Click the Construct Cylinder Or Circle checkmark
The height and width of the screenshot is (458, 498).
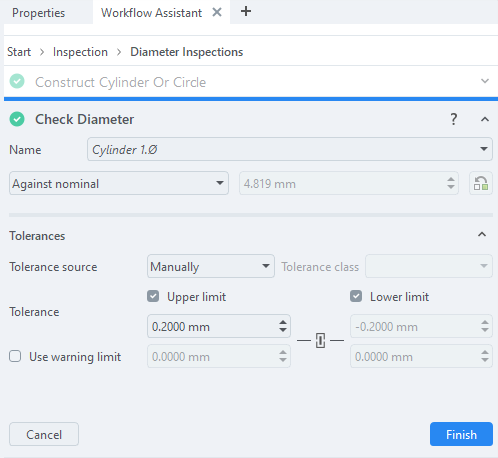click(17, 81)
